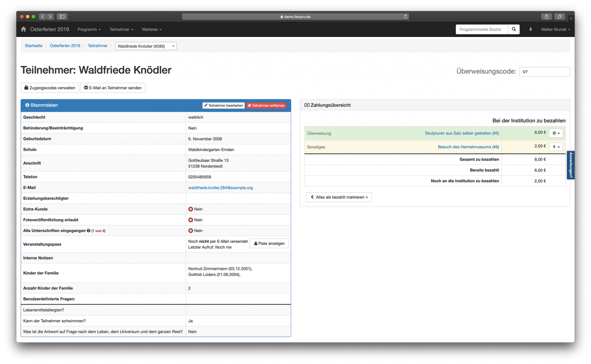Open the payment action dropdown beside Überweisung
591x364 pixels.
click(556, 133)
